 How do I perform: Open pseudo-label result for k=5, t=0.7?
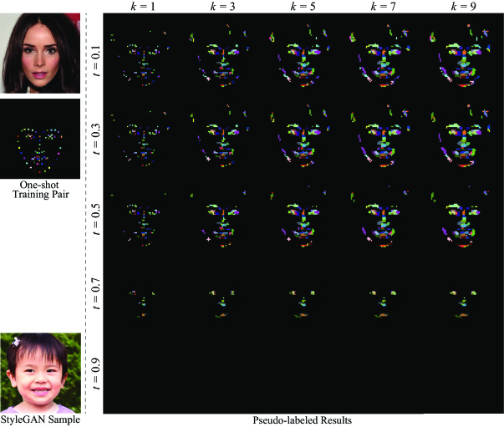tap(303, 293)
